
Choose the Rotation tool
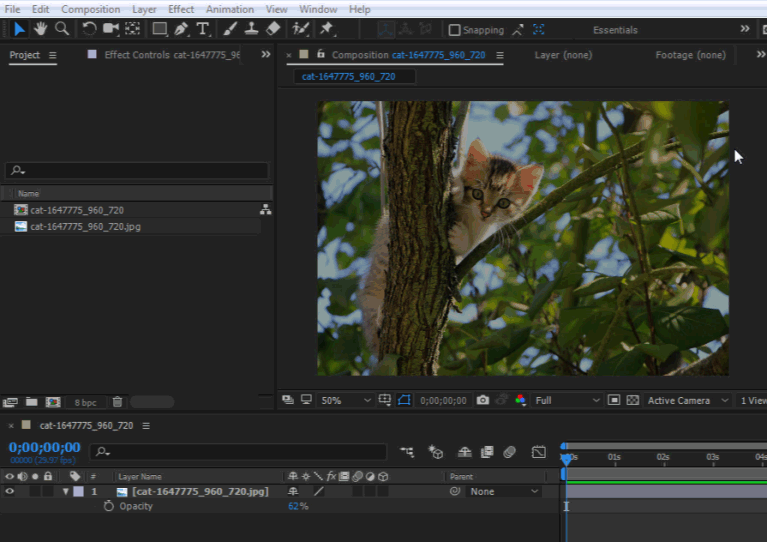pos(90,29)
